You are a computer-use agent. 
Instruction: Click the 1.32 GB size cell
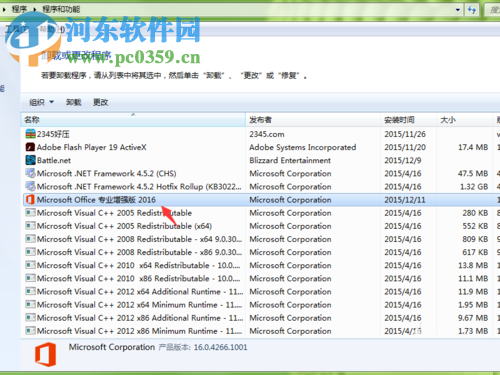point(474,186)
